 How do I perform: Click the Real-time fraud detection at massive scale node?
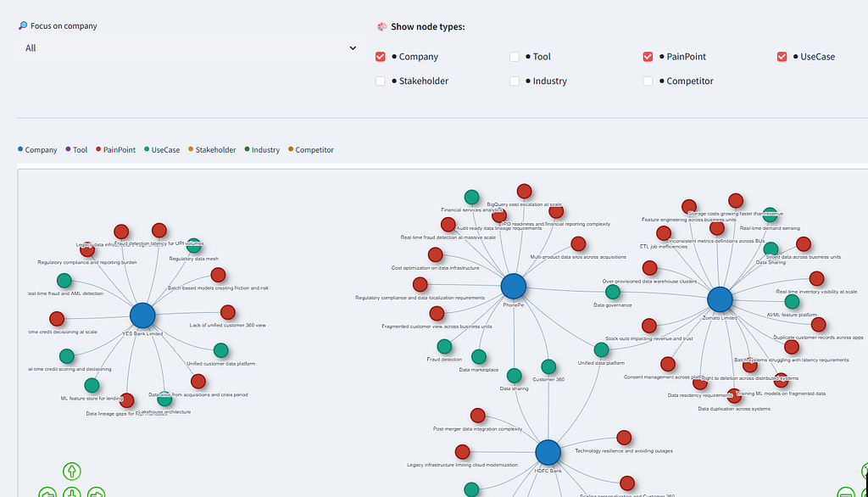(x=448, y=225)
